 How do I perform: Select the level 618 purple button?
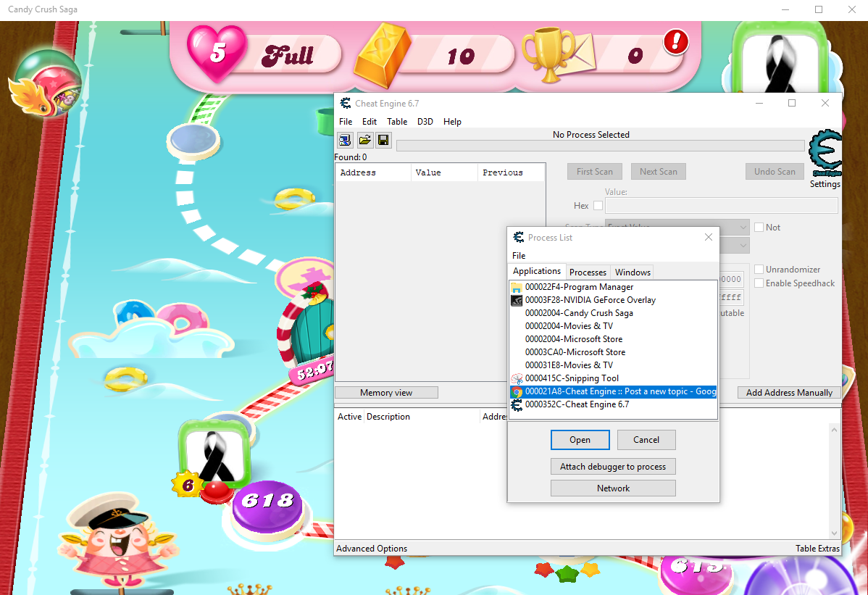[x=267, y=502]
